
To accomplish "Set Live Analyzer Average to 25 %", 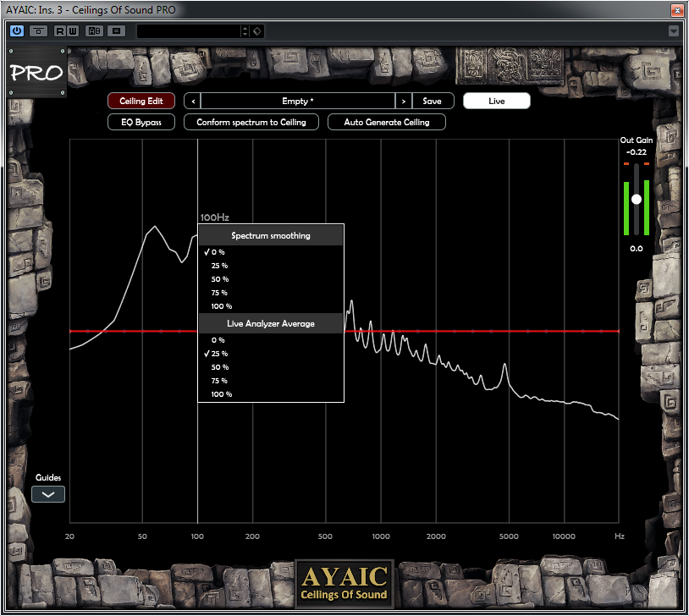I will point(271,354).
